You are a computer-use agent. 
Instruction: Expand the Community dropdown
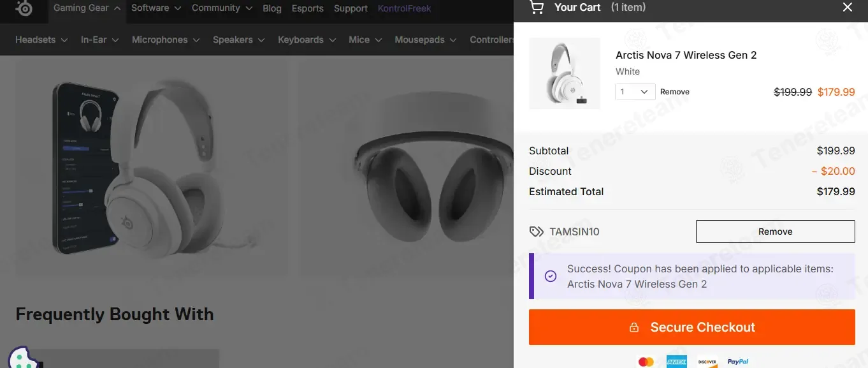222,8
